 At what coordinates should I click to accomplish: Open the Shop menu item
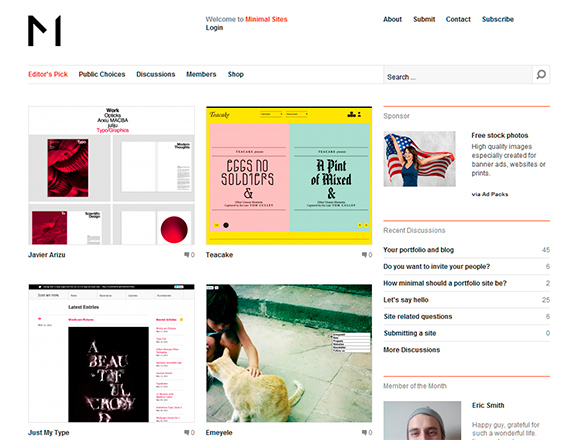[x=236, y=74]
